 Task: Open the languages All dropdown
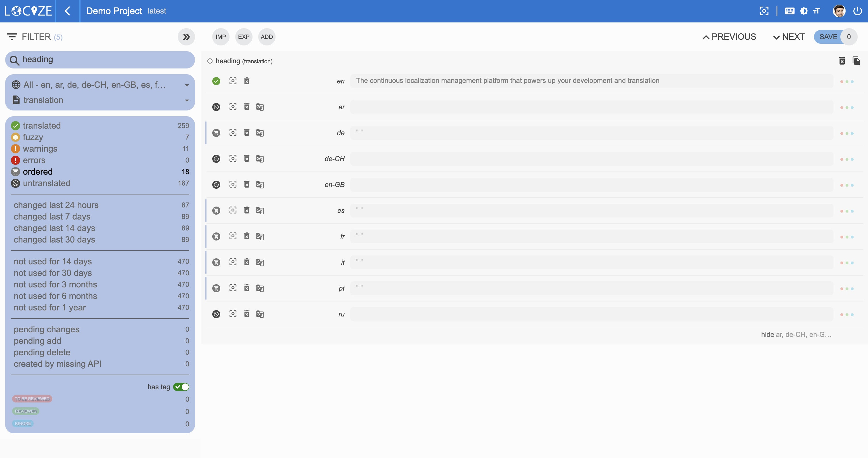coord(100,85)
